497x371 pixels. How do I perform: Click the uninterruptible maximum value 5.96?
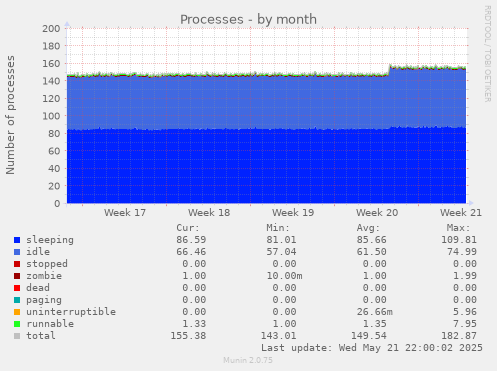coord(465,312)
